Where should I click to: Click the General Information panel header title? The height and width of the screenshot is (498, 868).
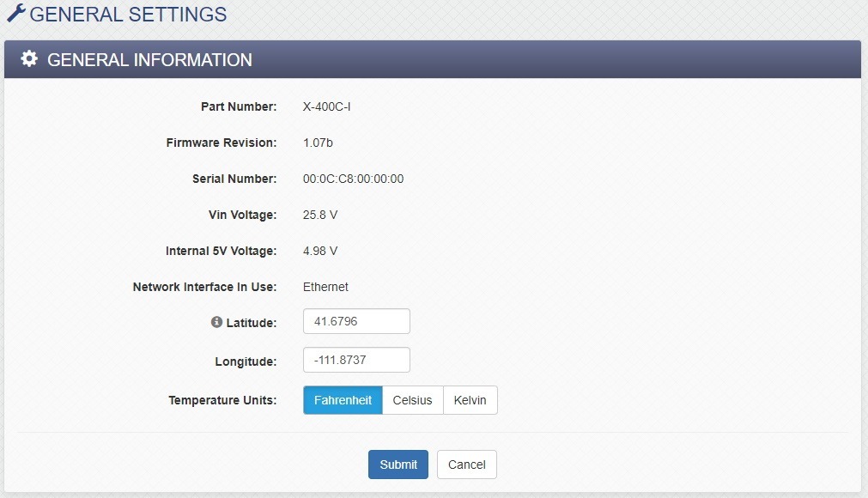point(149,60)
